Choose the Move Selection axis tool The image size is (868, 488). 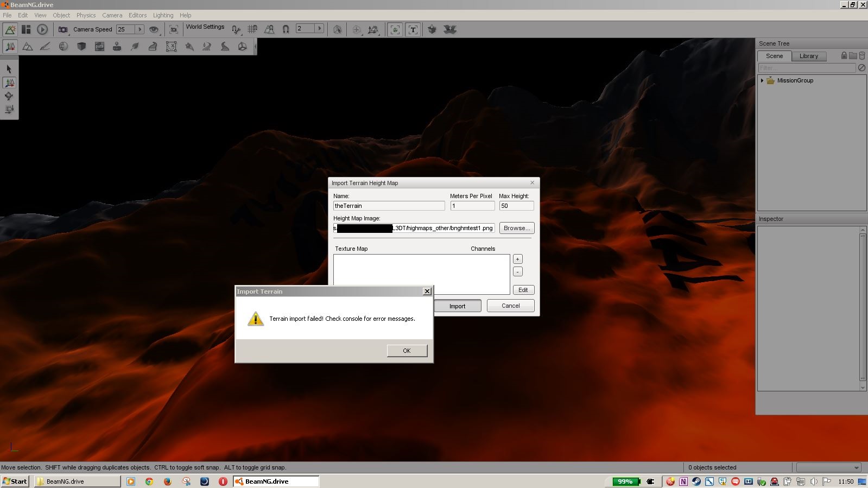(x=9, y=83)
